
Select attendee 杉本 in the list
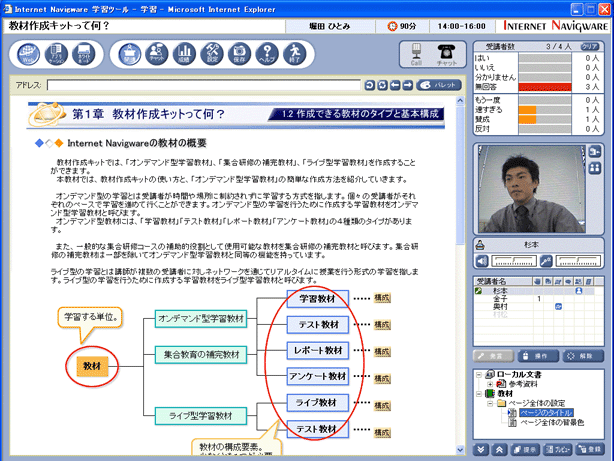[x=500, y=291]
